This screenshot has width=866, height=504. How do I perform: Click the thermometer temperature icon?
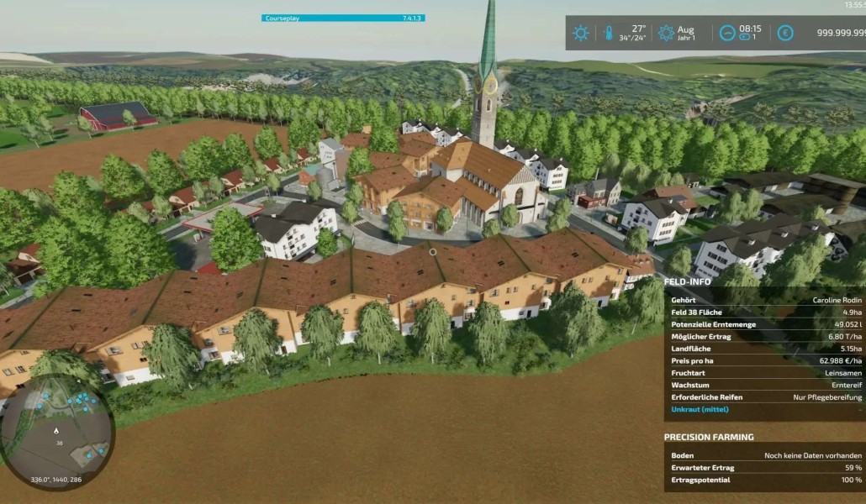608,33
